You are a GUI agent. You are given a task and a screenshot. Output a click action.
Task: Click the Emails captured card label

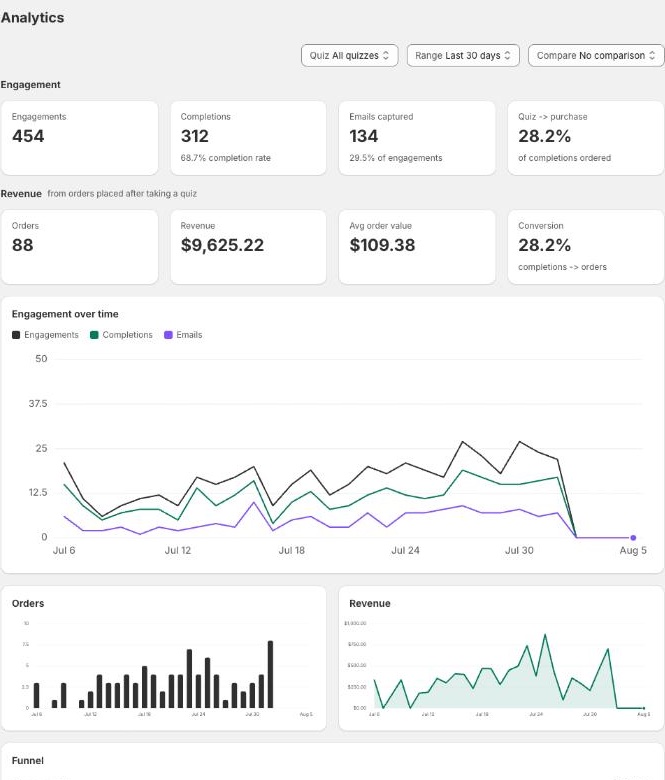(x=381, y=116)
